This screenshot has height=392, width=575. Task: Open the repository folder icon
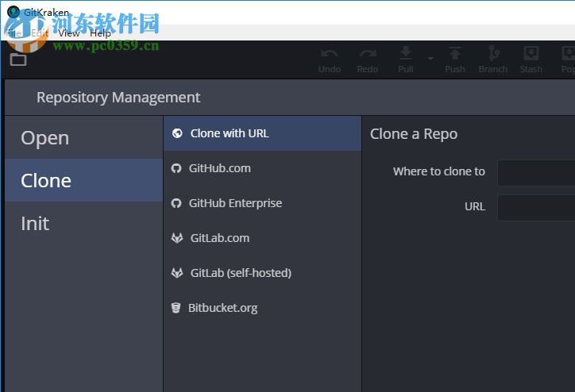tap(18, 60)
